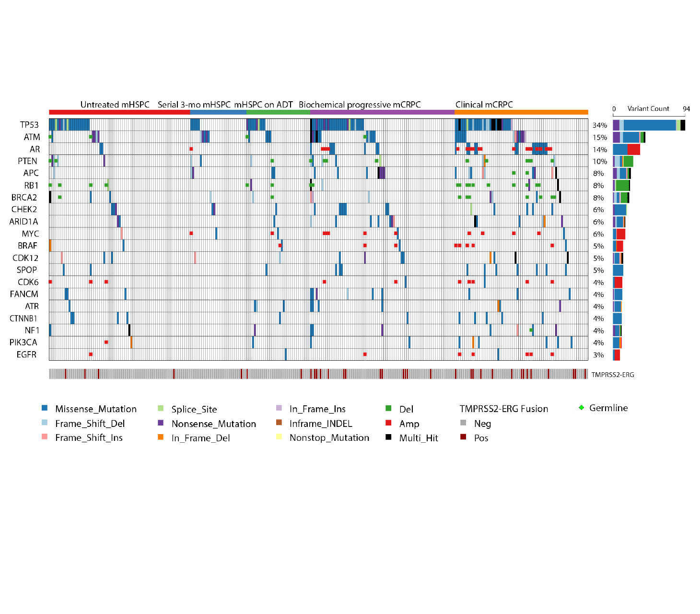This screenshot has width=700, height=614.
Task: Click the AR variant count bar
Action: (x=627, y=149)
